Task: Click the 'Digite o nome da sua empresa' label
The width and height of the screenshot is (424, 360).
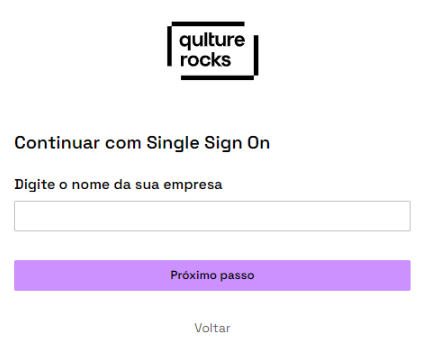Action: [x=118, y=185]
